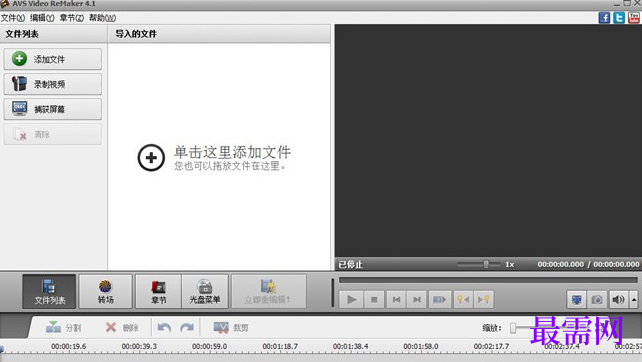Click Record Video (录制视频) camcorder button
642x362 pixels.
(x=53, y=84)
